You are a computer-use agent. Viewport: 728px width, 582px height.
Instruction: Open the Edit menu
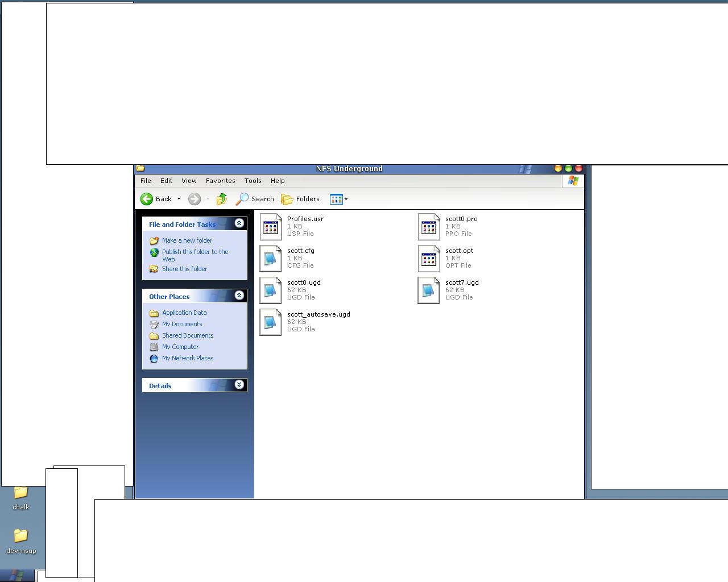coord(166,181)
